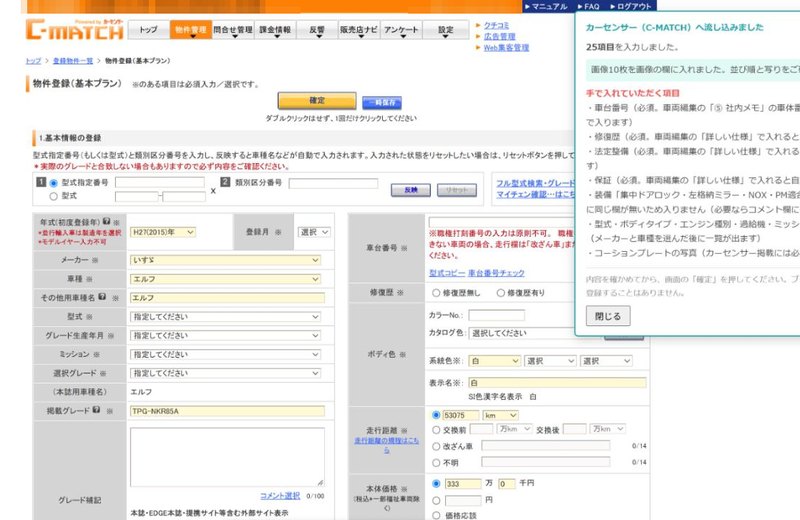Click the FAQ header link
Viewport: 800px width, 520px height.
[x=591, y=6]
